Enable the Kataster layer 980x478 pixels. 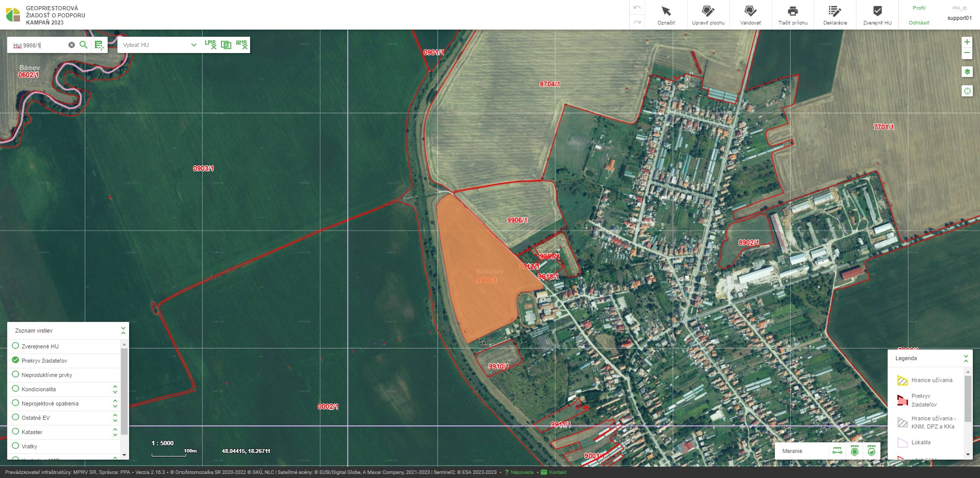[15, 432]
